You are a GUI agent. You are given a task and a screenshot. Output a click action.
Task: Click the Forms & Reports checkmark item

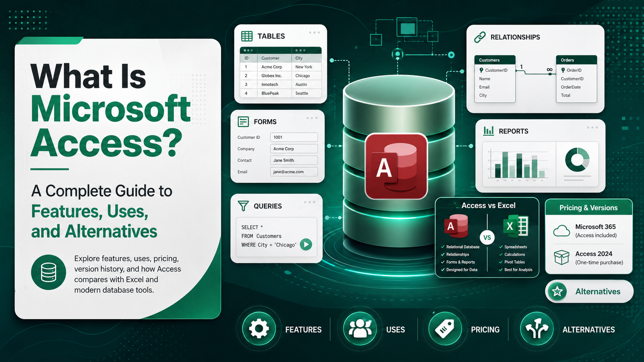click(x=458, y=262)
